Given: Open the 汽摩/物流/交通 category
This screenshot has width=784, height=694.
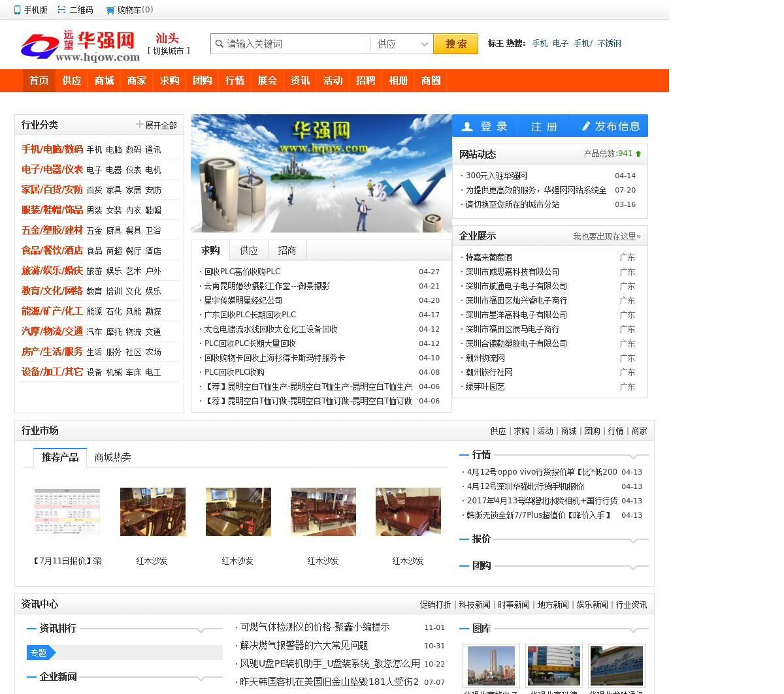Looking at the screenshot, I should (52, 332).
